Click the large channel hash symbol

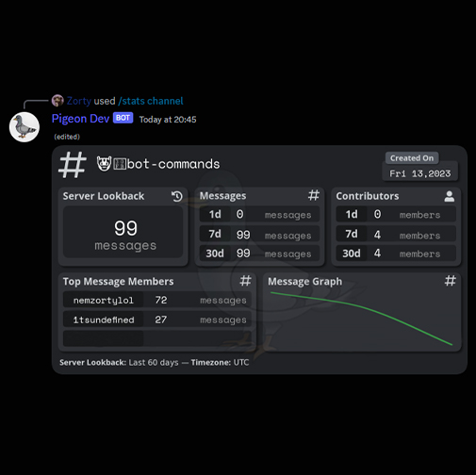(x=73, y=165)
